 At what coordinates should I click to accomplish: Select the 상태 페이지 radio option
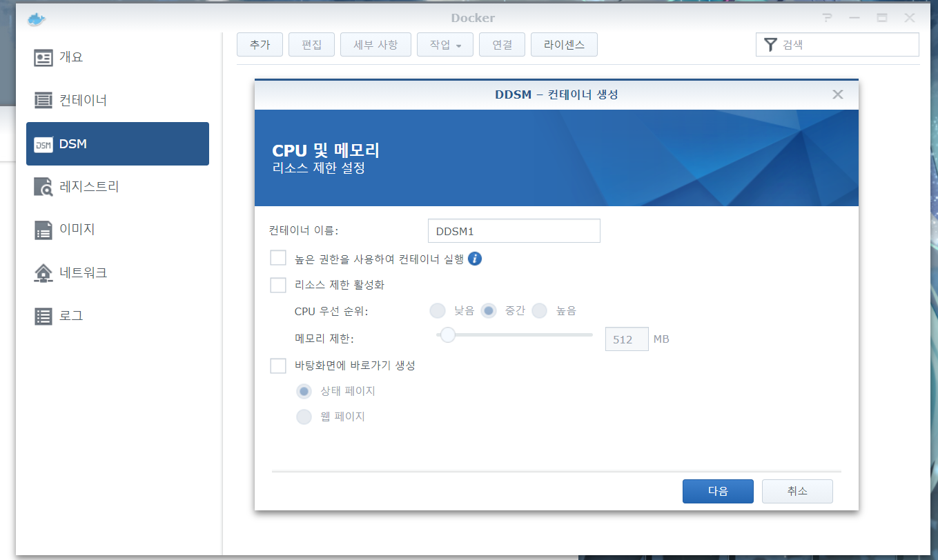pos(304,392)
